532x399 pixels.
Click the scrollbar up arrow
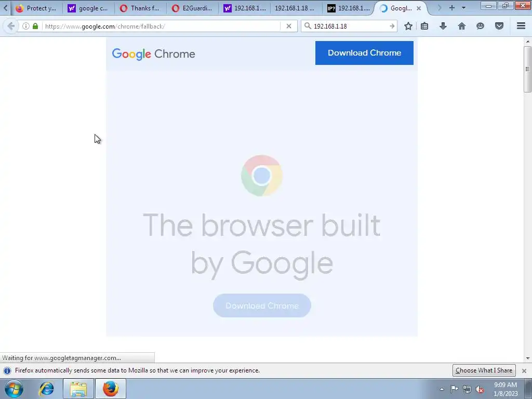click(528, 42)
